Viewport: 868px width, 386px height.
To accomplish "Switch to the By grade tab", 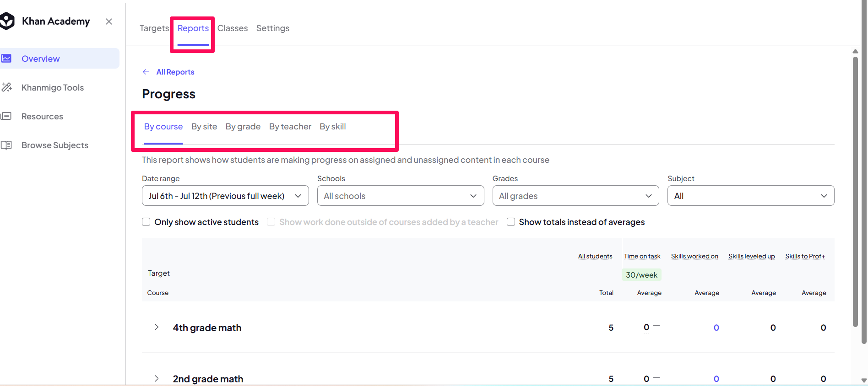I will 243,127.
